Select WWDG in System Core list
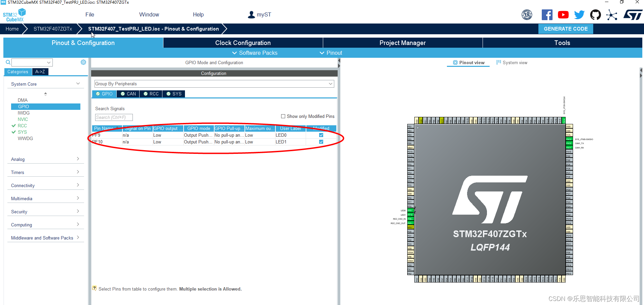 (x=25, y=138)
